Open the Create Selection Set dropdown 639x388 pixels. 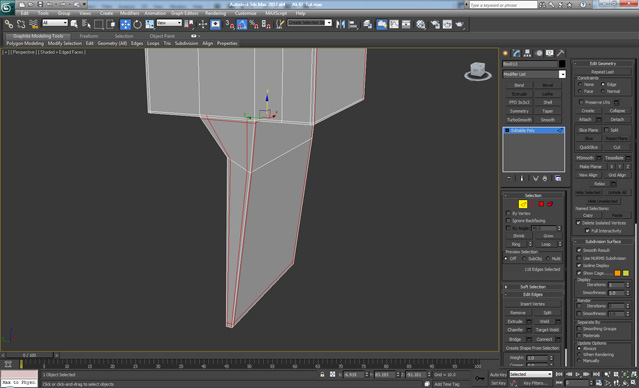pyautogui.click(x=310, y=23)
